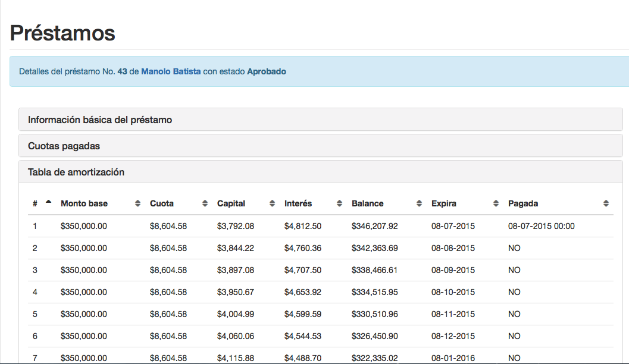The width and height of the screenshot is (629, 364).
Task: Click capital $4,004.99 in row 5
Action: (235, 314)
